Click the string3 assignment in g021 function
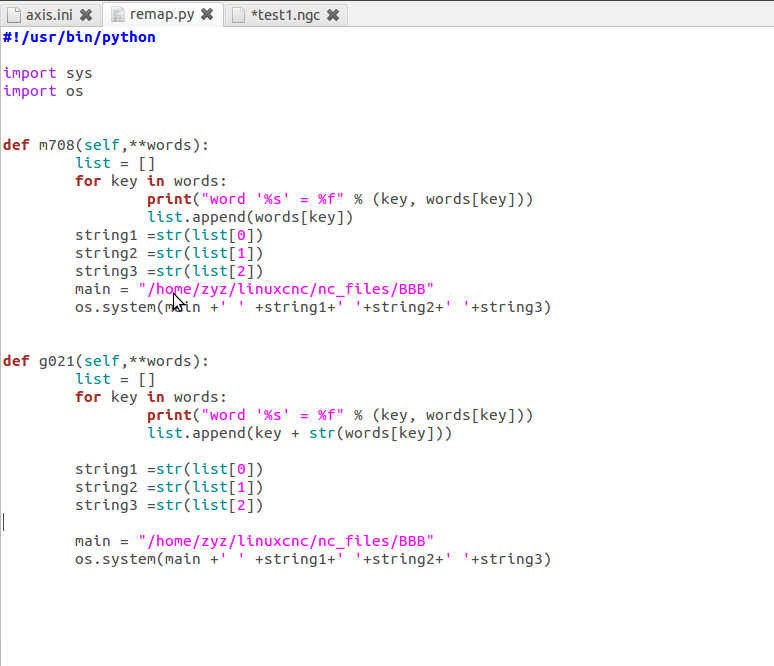 click(x=168, y=505)
